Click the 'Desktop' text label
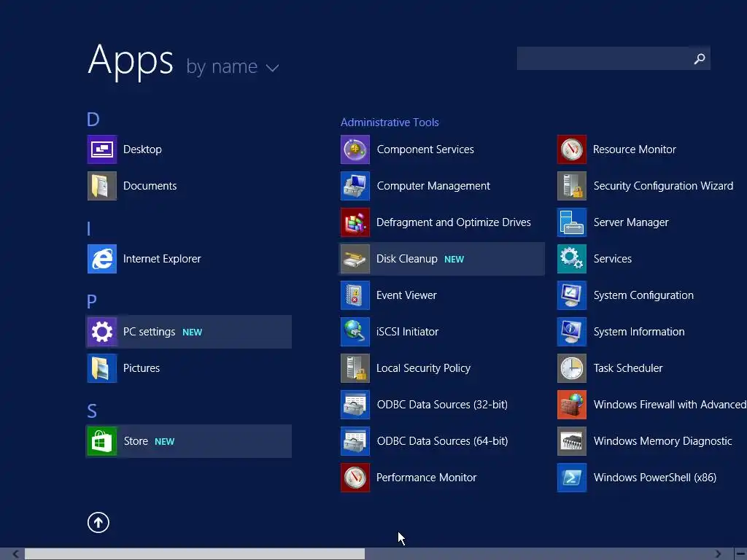 pos(142,149)
